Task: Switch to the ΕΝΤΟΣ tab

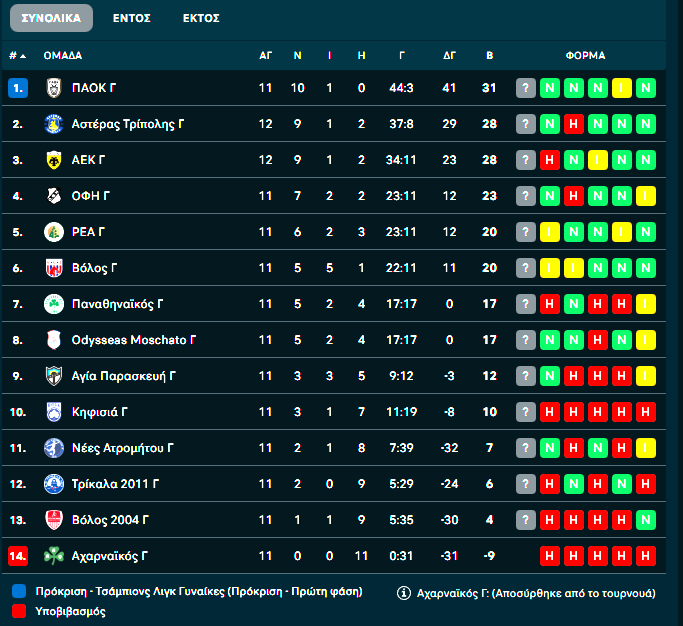Action: 132,18
